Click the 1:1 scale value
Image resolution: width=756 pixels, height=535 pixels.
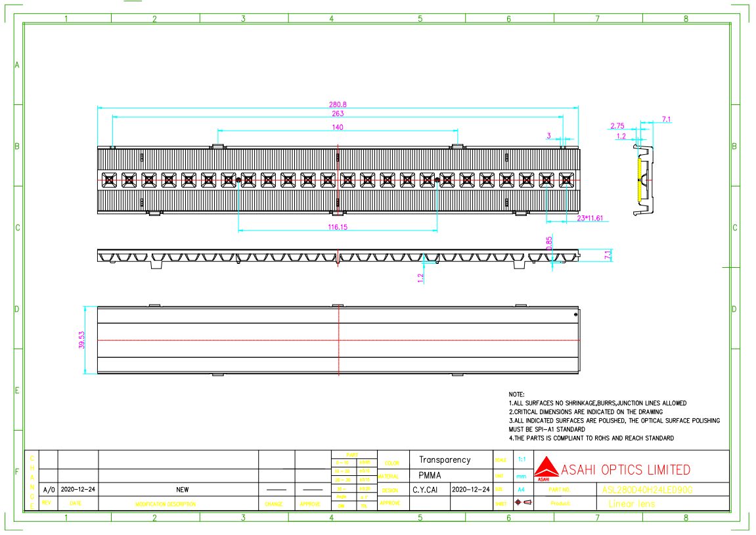point(522,460)
